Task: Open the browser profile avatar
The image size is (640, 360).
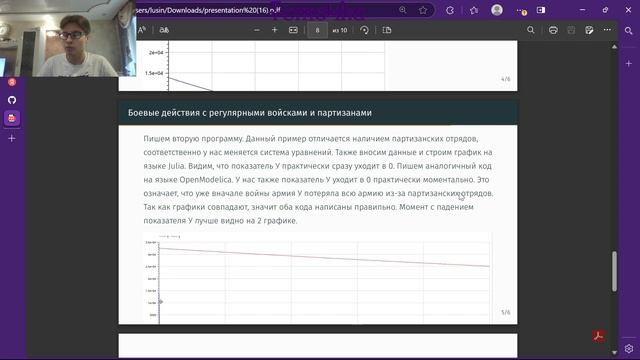Action: [x=497, y=10]
